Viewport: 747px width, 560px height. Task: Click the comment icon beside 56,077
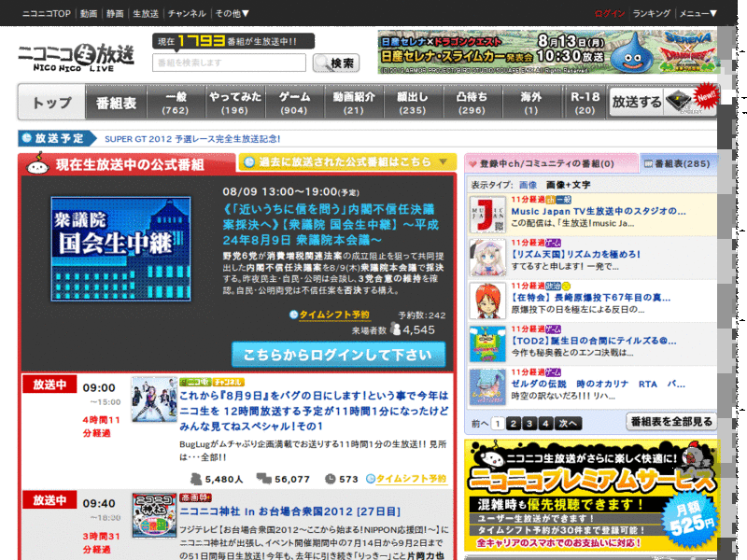[x=264, y=478]
